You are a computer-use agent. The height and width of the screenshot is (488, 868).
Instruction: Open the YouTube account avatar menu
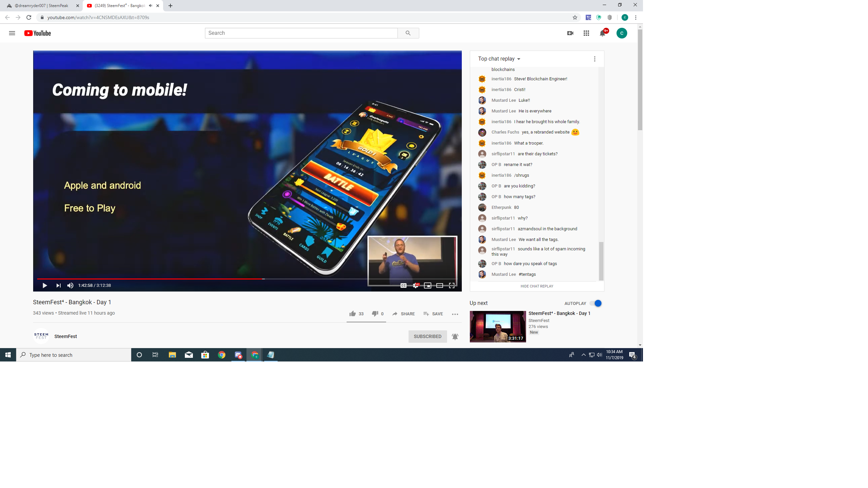[622, 33]
